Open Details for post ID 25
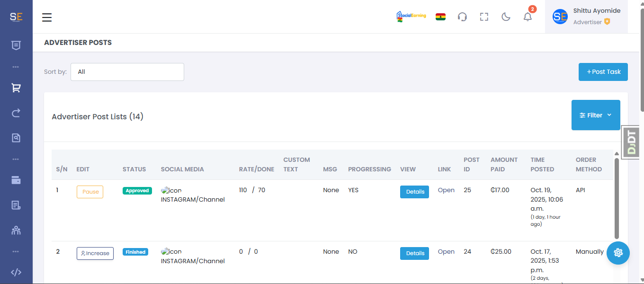 [x=414, y=192]
